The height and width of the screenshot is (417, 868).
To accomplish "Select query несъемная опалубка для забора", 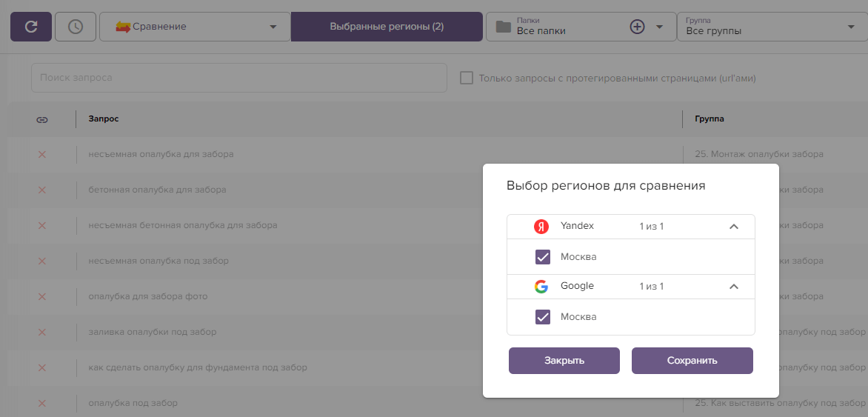I will pos(161,155).
